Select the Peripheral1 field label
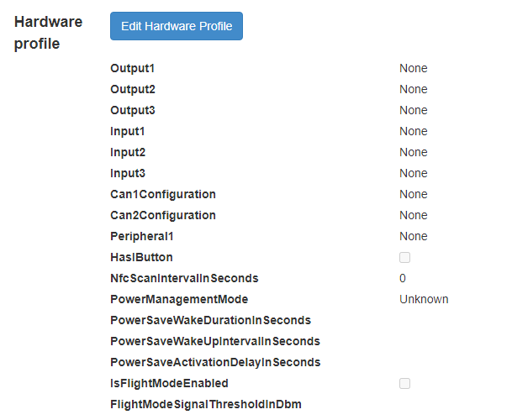 pyautogui.click(x=141, y=236)
